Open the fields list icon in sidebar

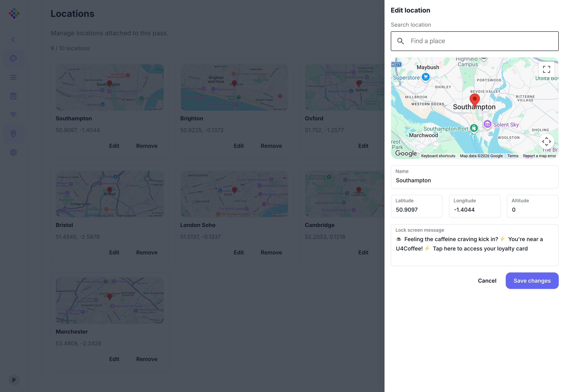[13, 77]
